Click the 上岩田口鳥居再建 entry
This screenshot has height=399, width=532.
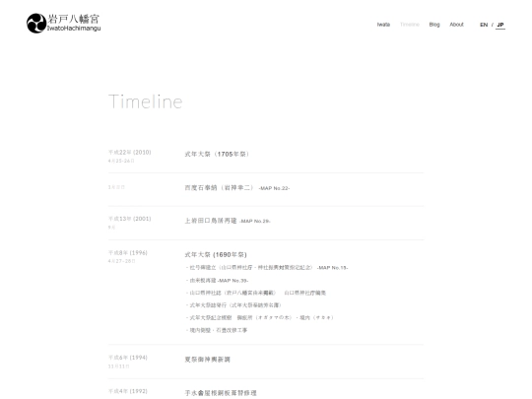click(x=211, y=221)
